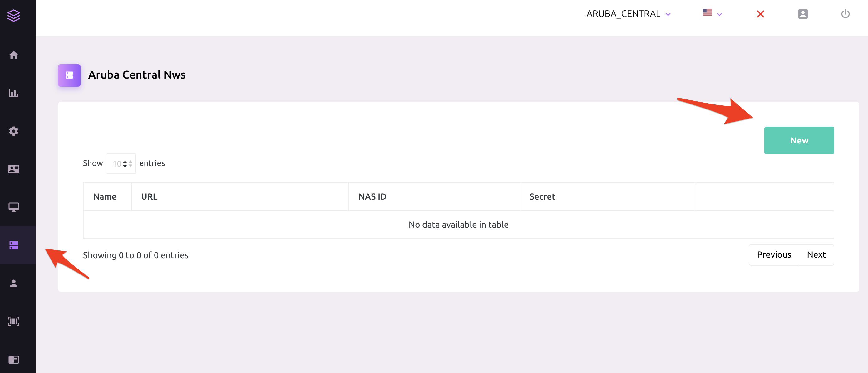Click the green New button

click(x=799, y=140)
